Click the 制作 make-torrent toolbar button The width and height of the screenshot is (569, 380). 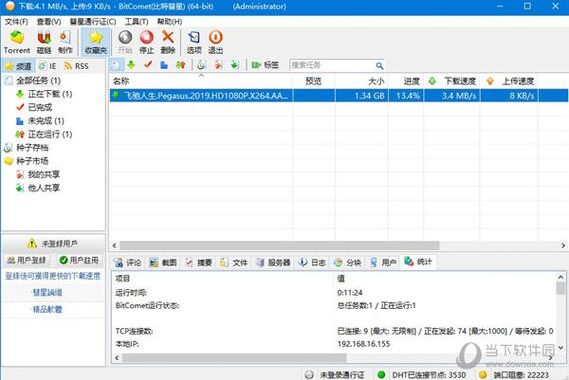(x=65, y=42)
